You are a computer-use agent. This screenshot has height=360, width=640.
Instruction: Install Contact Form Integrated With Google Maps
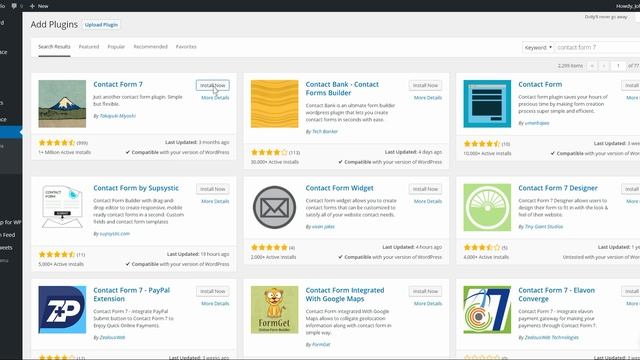425,291
